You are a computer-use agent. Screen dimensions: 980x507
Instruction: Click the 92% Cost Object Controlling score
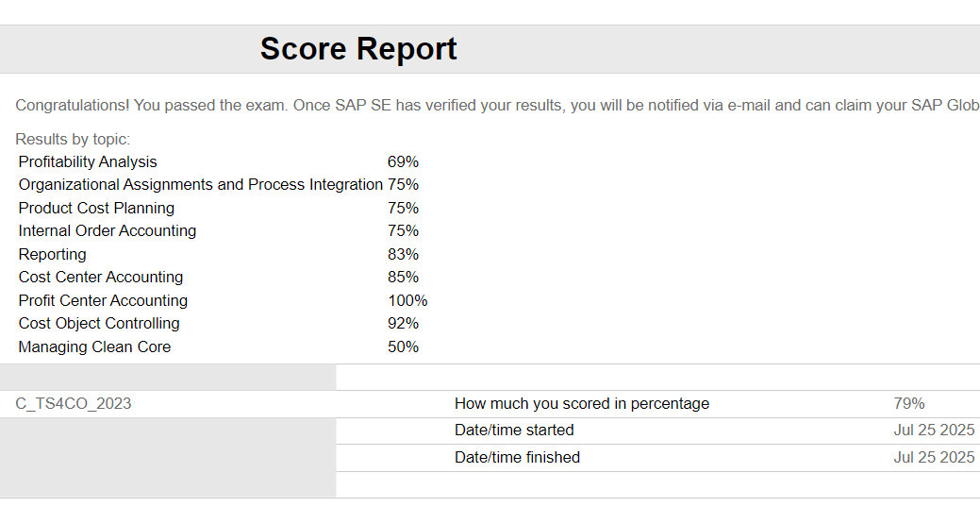click(x=403, y=323)
